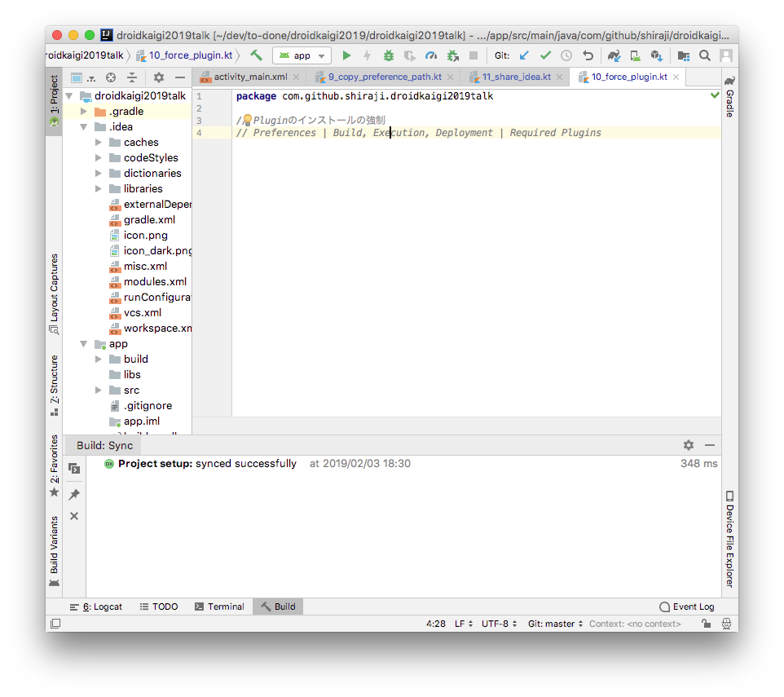Open the profiler gauge icon
The image size is (784, 697).
(430, 55)
